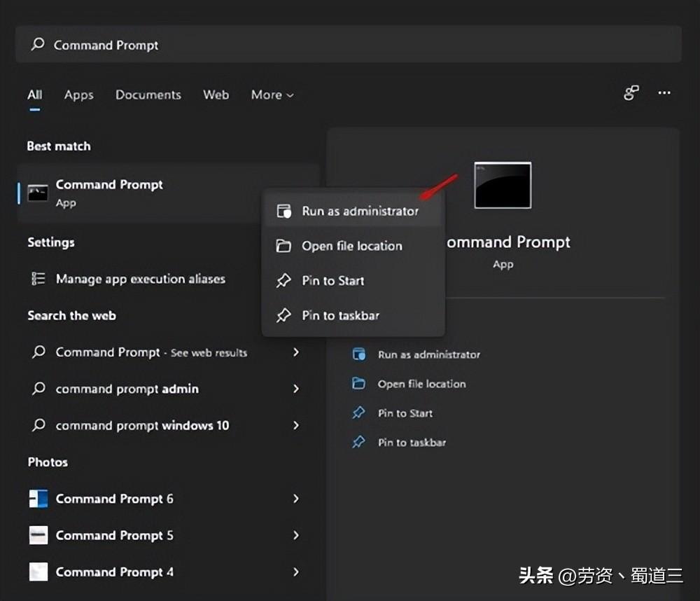The width and height of the screenshot is (700, 601).
Task: Click the shield icon beside right-pane Run as administrator
Action: tap(358, 354)
